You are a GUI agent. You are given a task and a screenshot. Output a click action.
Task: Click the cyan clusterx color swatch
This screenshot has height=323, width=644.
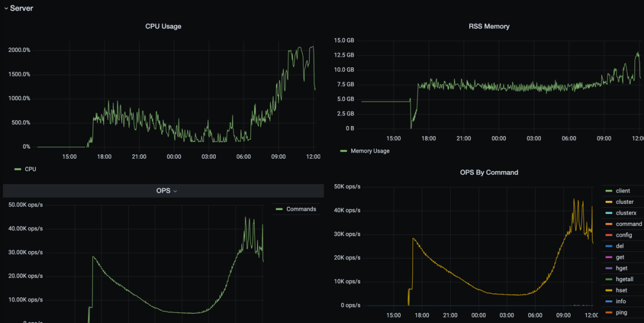coord(609,213)
